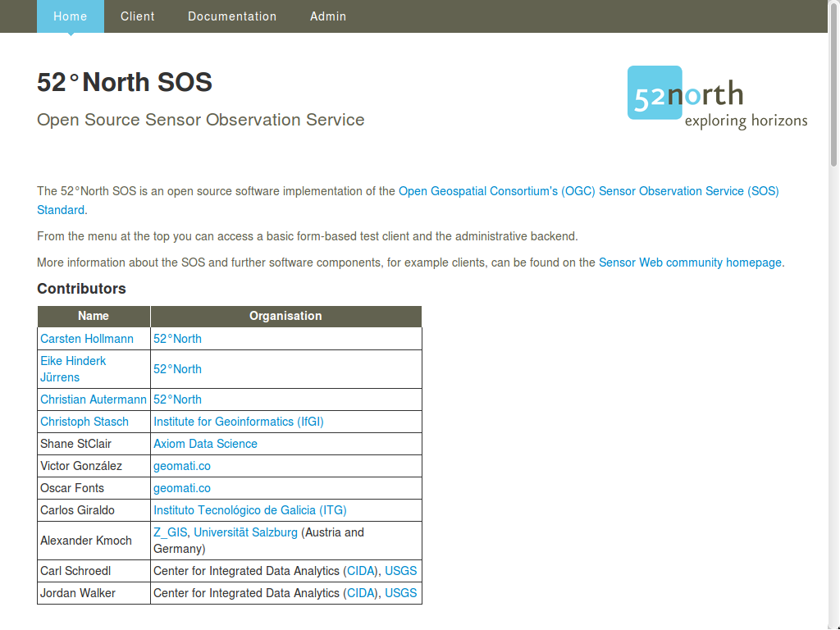Click 'Open Source Sensor Observation Service' subtitle
The height and width of the screenshot is (630, 840).
[x=200, y=120]
